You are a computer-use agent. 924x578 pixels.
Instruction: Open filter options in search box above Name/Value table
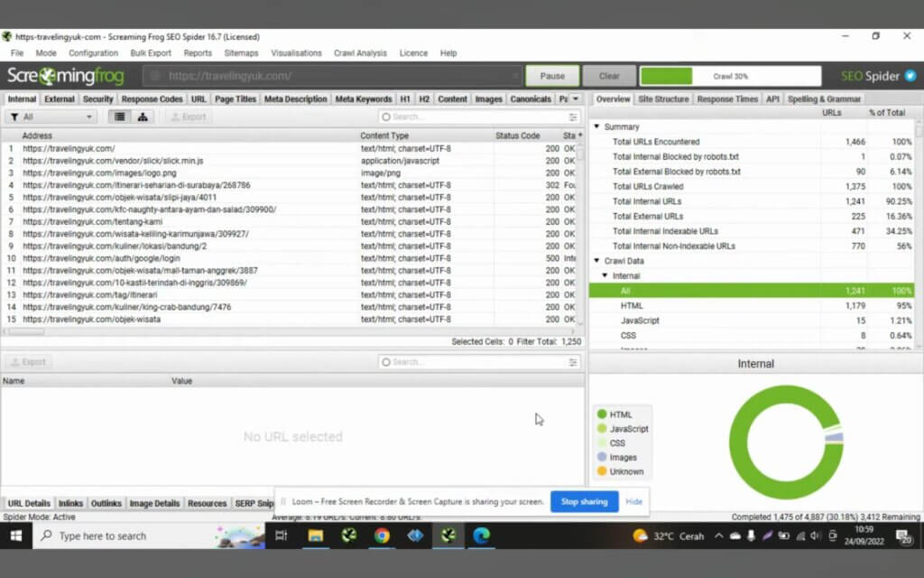(573, 362)
